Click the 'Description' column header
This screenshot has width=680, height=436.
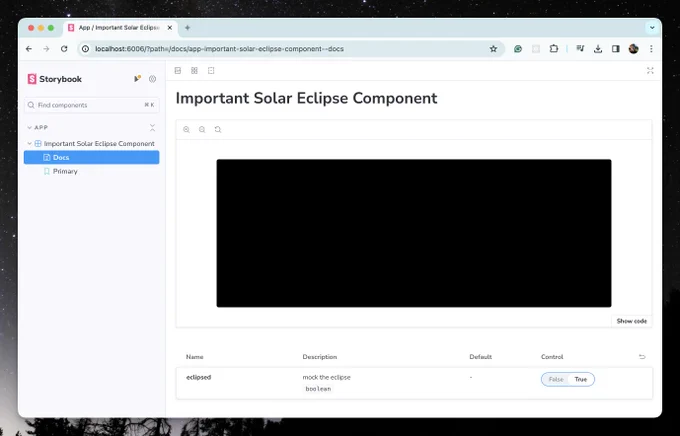click(320, 357)
